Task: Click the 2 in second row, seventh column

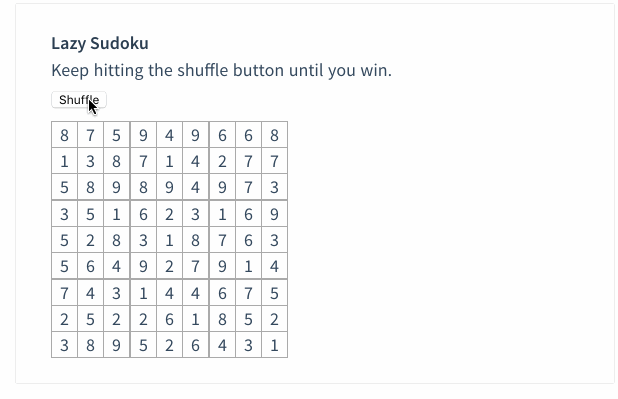Action: [222, 161]
